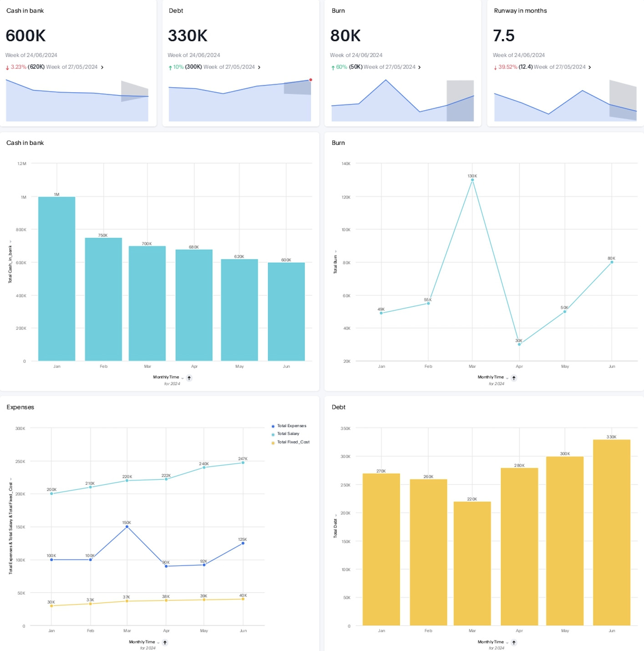Toggle Total Salary series in the legend
Viewport: 644px width, 651px height.
coord(285,434)
